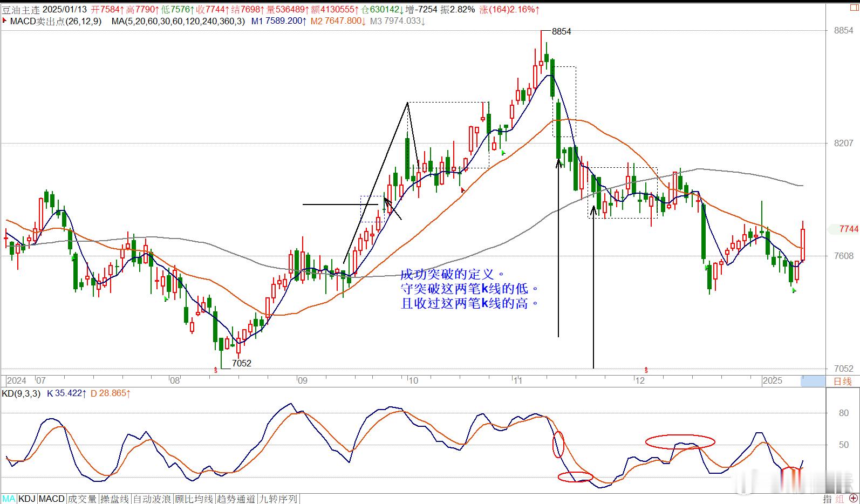This screenshot has width=860, height=504.
Task: Click the 2025/01/13 date in the header
Action: point(65,9)
